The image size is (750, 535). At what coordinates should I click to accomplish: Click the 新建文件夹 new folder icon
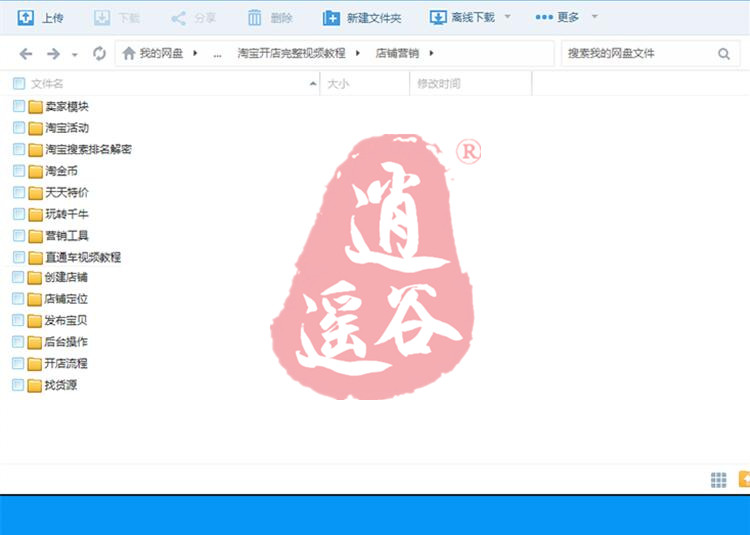point(331,18)
